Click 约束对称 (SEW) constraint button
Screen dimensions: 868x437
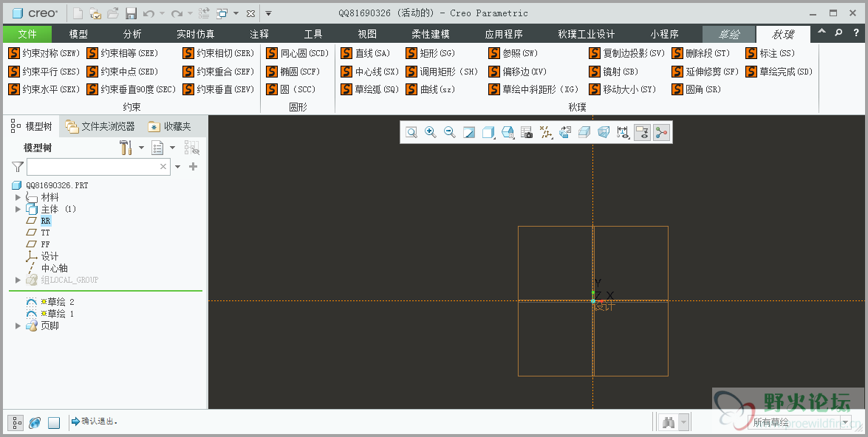point(44,53)
